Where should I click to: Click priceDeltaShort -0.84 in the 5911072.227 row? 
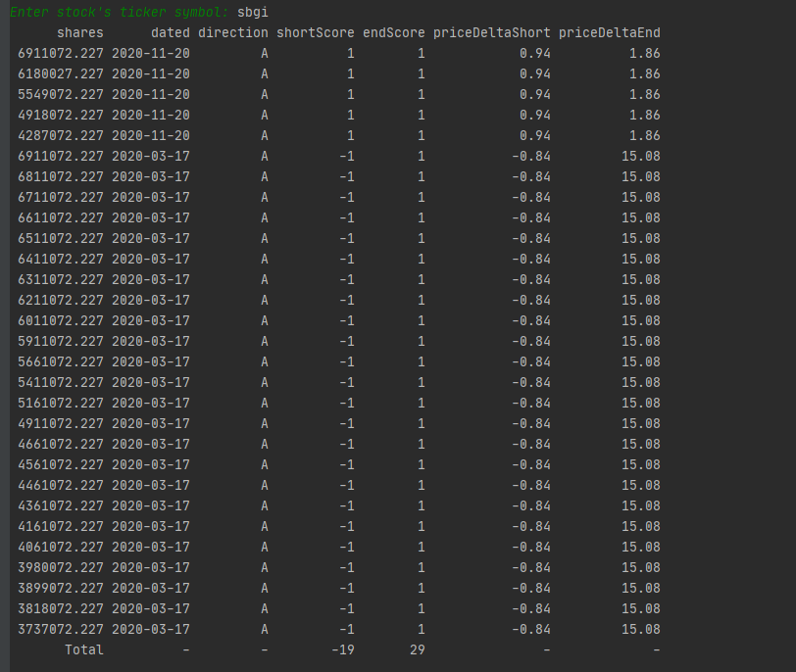531,341
